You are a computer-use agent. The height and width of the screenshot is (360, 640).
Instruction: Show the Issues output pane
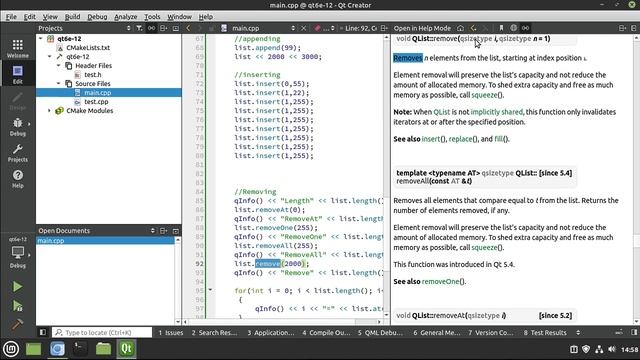click(171, 332)
